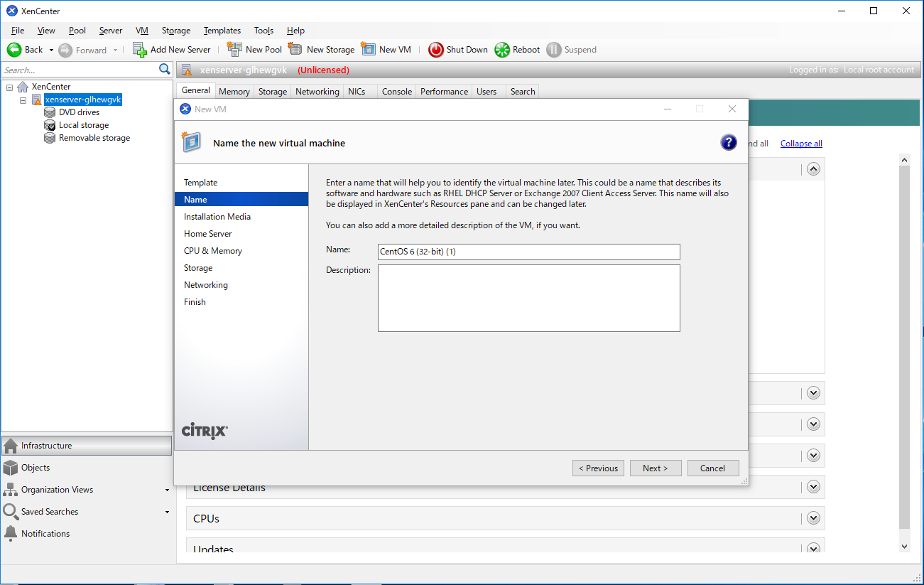924x585 pixels.
Task: Click the Back arrow icon in toolbar
Action: (x=14, y=50)
